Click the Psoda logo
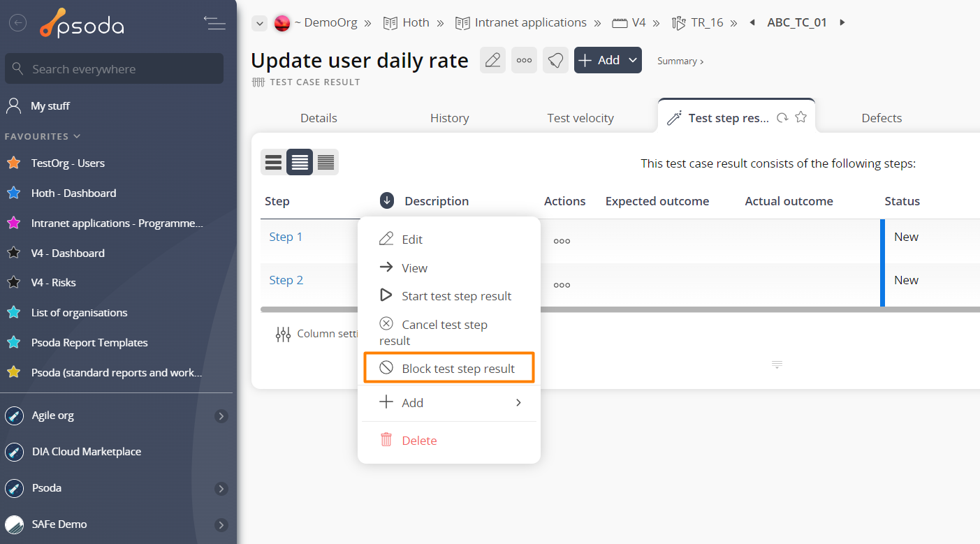The width and height of the screenshot is (980, 544). coord(82,23)
